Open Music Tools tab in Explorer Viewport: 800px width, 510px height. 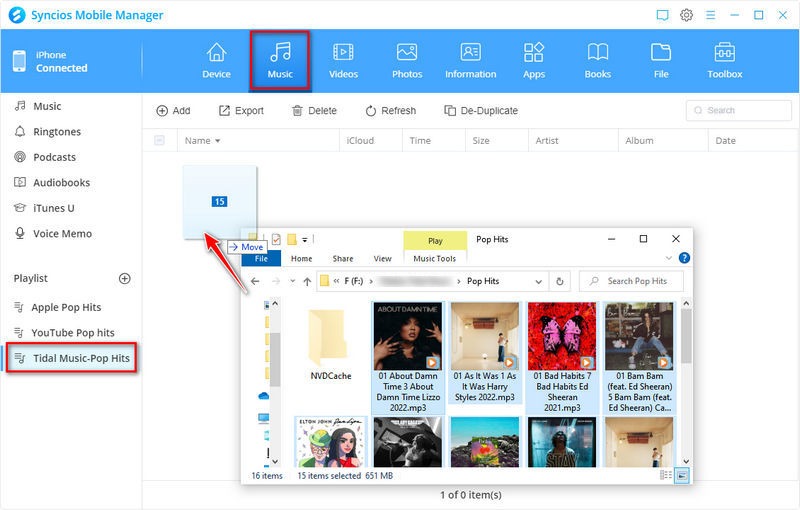tap(435, 259)
